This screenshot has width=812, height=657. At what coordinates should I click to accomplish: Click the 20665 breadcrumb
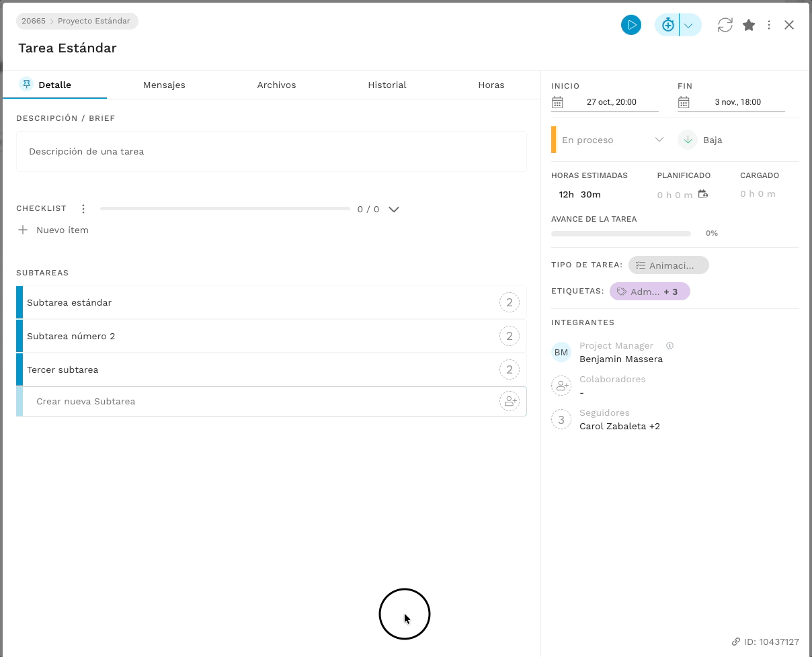coord(33,21)
